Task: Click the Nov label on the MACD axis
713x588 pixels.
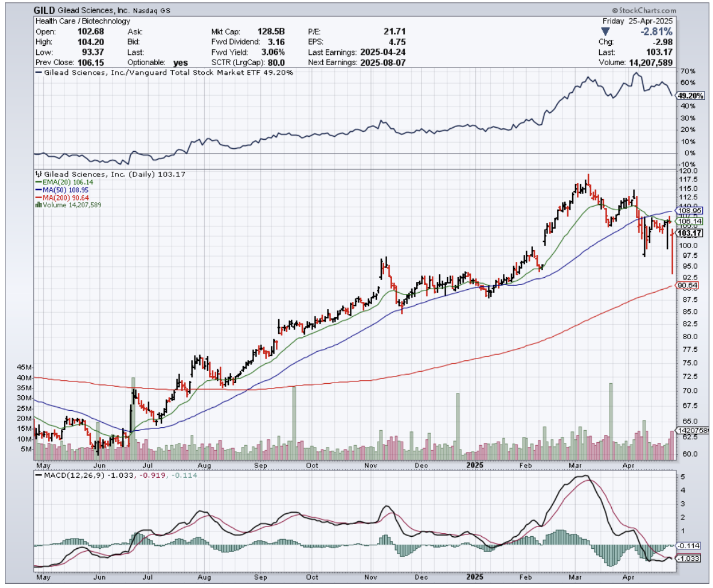Action: (370, 577)
